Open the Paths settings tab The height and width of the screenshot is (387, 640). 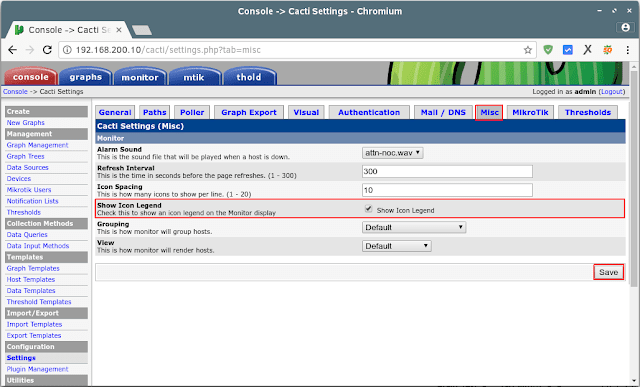pyautogui.click(x=155, y=112)
